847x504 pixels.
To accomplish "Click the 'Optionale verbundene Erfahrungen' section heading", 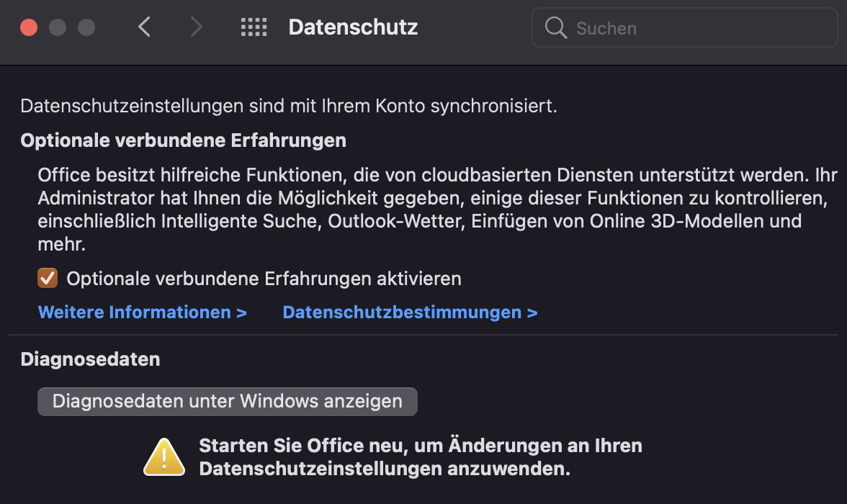I will (183, 140).
